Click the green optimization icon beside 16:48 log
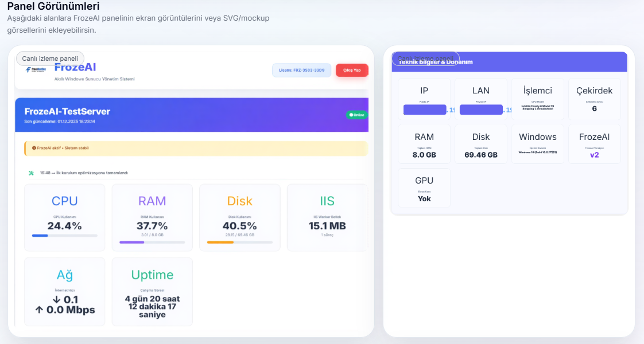The width and height of the screenshot is (644, 344). (32, 173)
